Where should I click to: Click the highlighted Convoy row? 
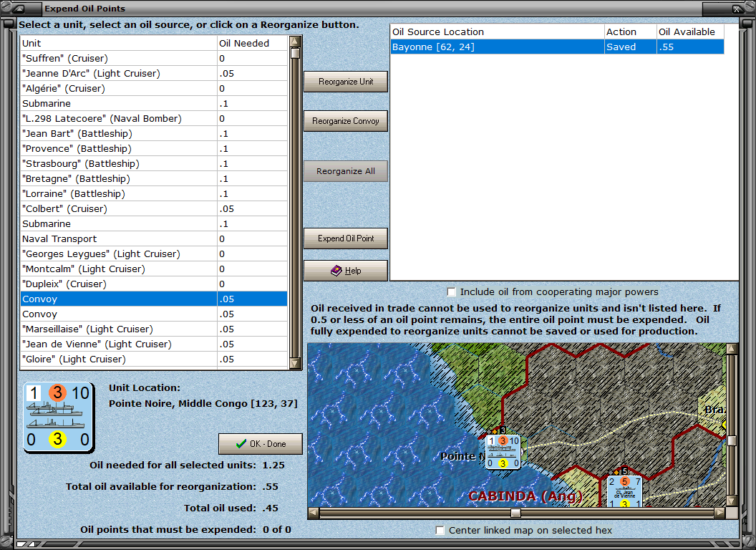154,299
